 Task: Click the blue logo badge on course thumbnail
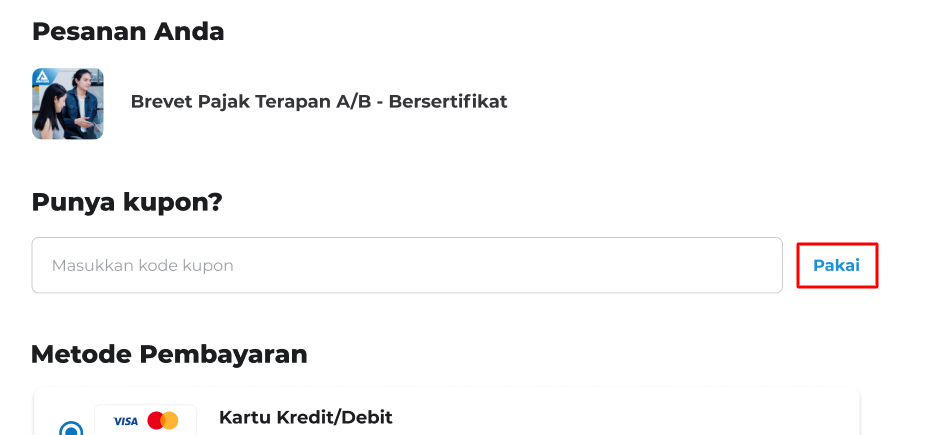click(42, 78)
